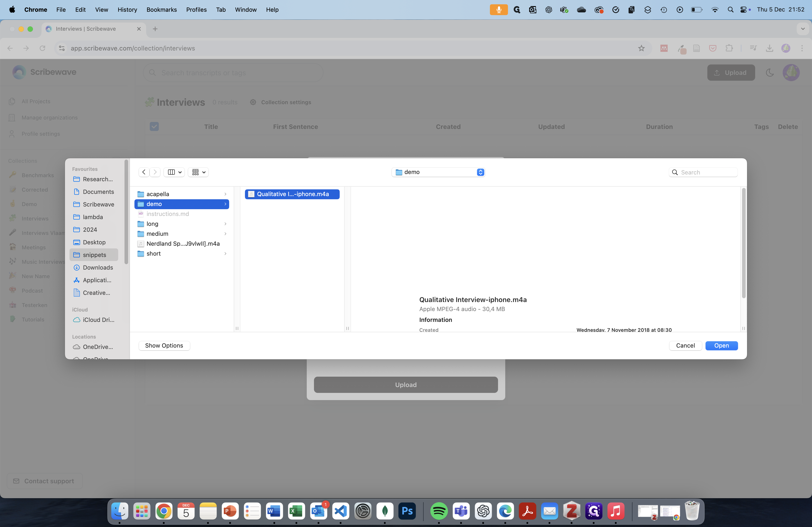Screen dimensions: 812x527
Task: Expand long folder chevron
Action: tap(225, 224)
